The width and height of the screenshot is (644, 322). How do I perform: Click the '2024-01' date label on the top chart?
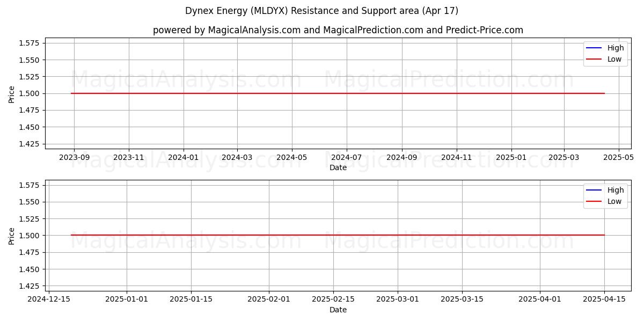coord(184,157)
